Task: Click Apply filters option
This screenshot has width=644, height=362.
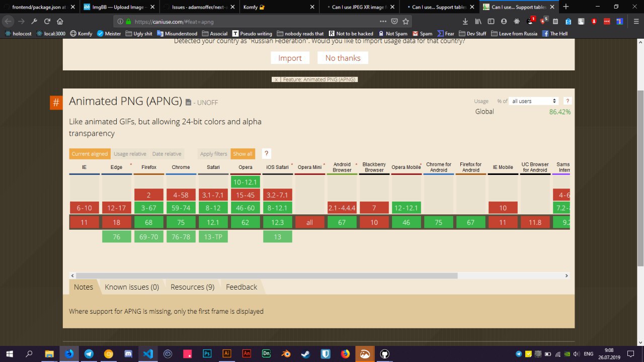Action: (x=213, y=154)
